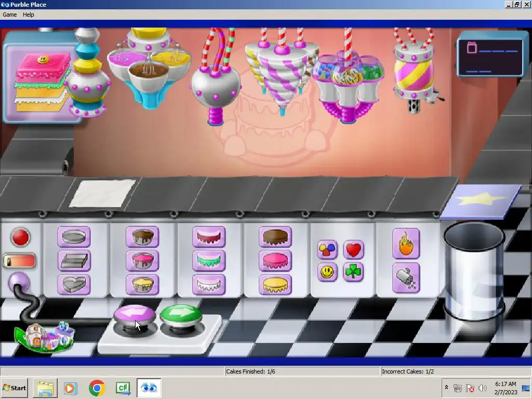Switch to Purble Place taskbar icon
Viewport: 532px width, 399px height.
tap(149, 388)
